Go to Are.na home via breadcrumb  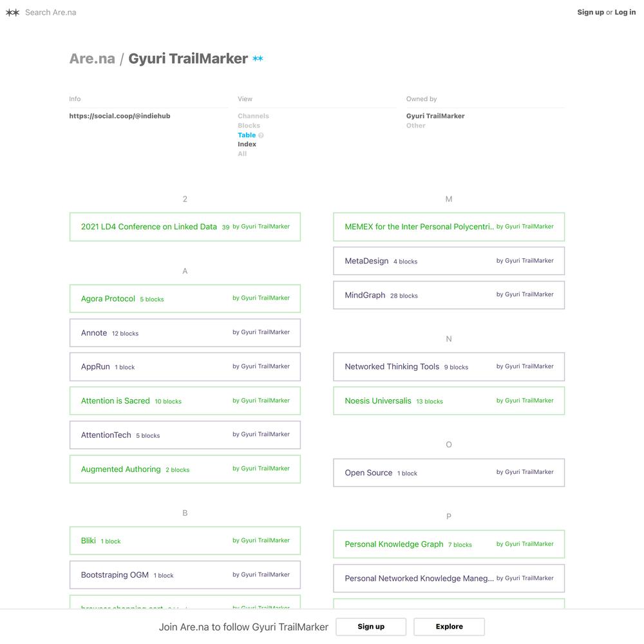point(92,59)
